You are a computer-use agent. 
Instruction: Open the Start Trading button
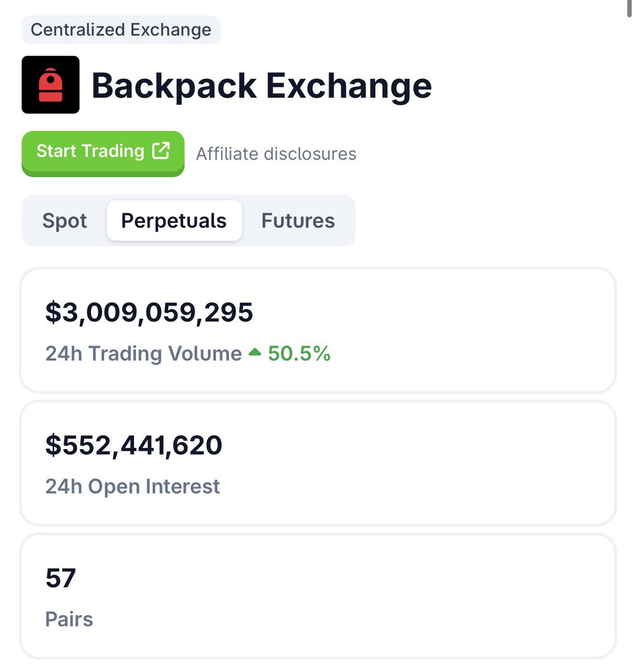click(x=103, y=153)
